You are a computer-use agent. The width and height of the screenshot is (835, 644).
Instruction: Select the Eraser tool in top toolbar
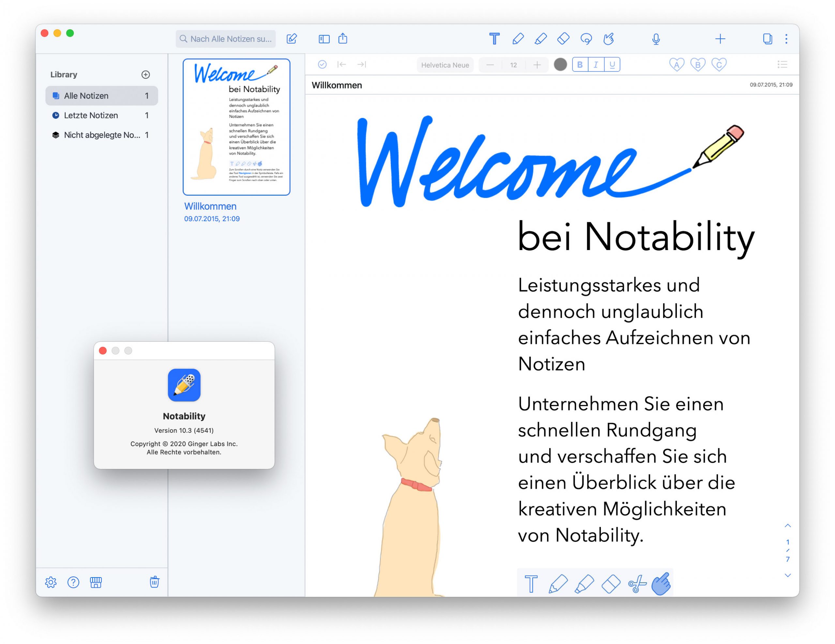tap(563, 38)
